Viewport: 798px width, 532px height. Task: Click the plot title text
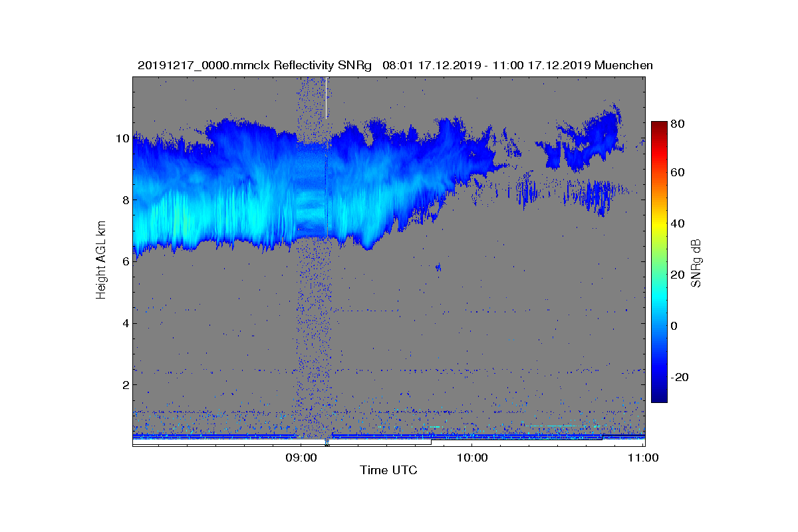(395, 65)
